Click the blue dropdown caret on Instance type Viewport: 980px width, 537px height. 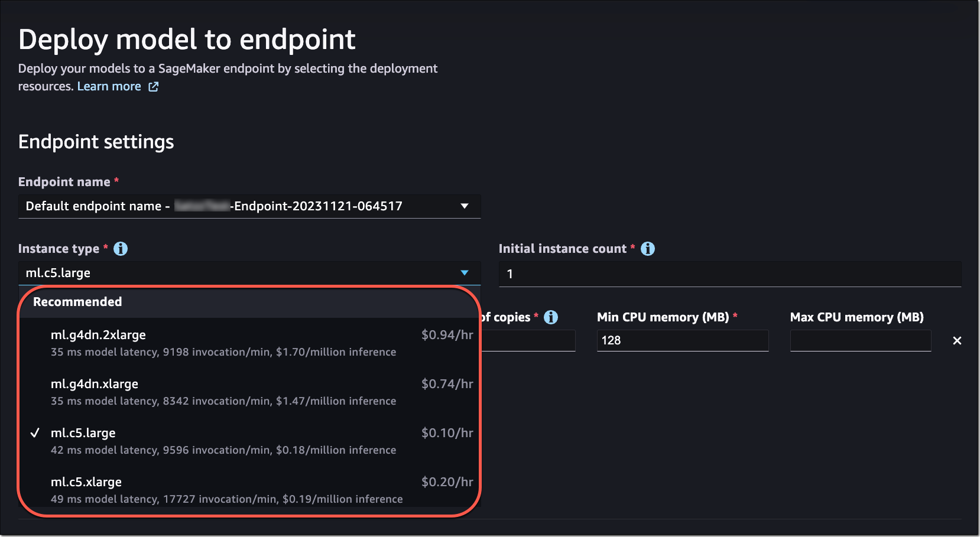(x=465, y=273)
